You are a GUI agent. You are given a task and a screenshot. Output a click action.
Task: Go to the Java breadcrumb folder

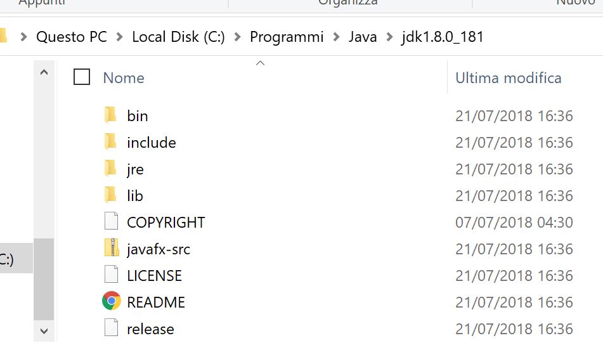[362, 37]
